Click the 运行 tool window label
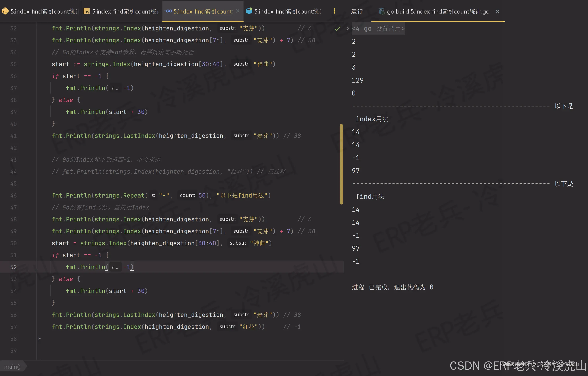 point(357,12)
